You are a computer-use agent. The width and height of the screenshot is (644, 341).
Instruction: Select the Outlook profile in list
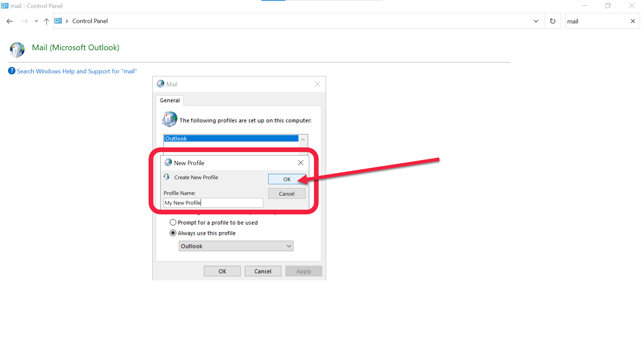[x=231, y=138]
